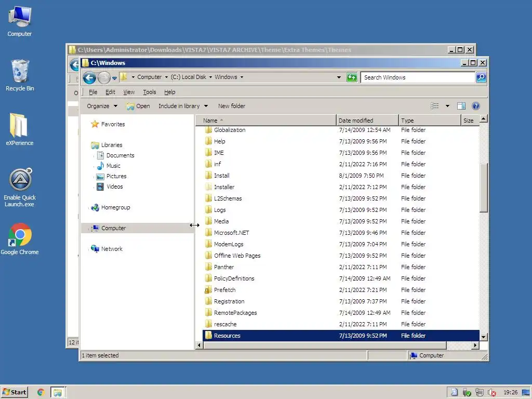The width and height of the screenshot is (532, 399).
Task: Select the Recycle Bin desktop icon
Action: pyautogui.click(x=20, y=75)
